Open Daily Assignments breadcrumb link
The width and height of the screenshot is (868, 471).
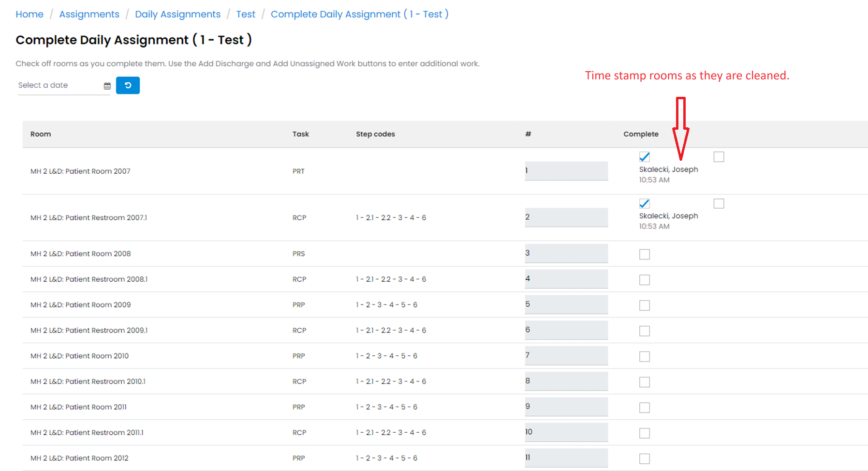177,14
